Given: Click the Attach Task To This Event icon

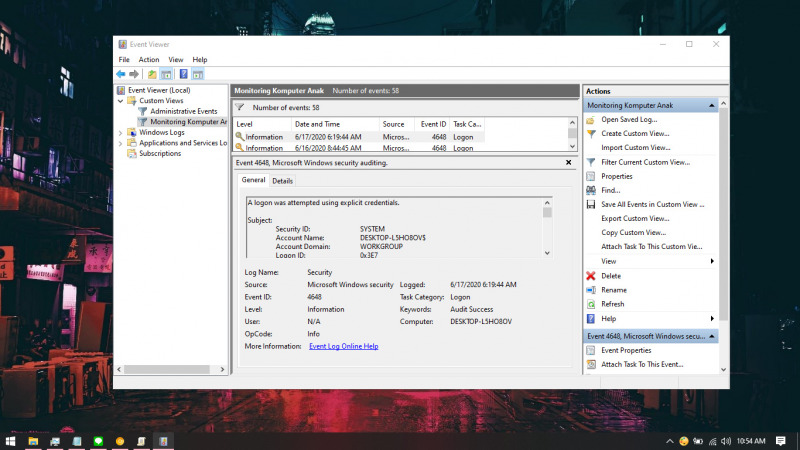Looking at the screenshot, I should point(591,365).
